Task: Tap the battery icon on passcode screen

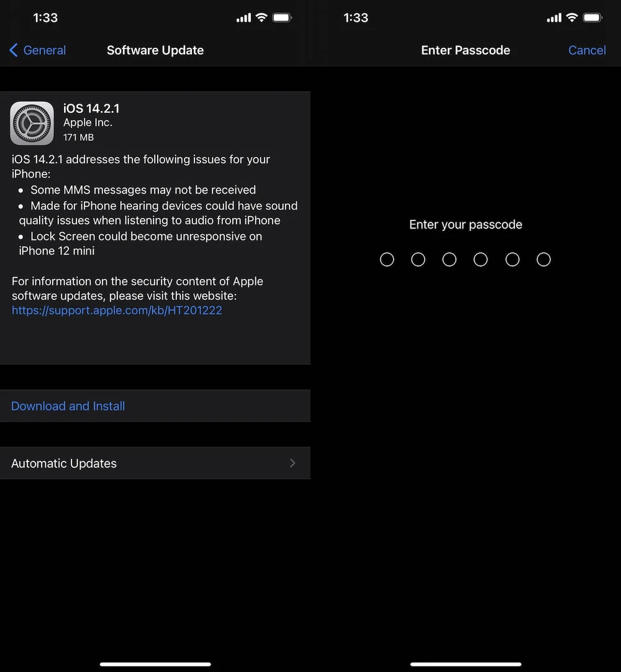Action: coord(593,17)
